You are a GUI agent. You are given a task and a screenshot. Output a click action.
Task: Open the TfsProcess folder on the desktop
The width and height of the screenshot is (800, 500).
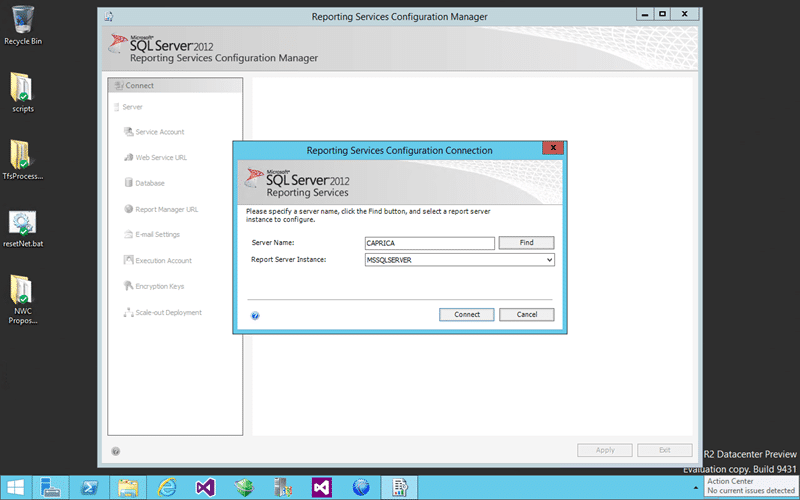(23, 155)
